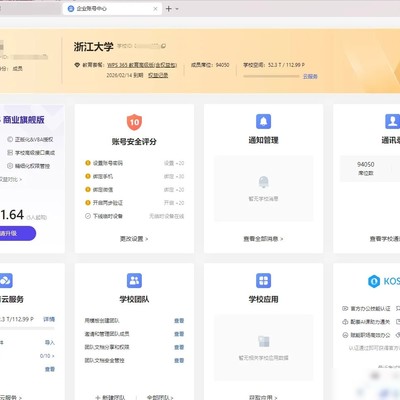Viewport: 400px width, 400px height.
Task: Click the diamond icon beside 教育套餐
Action: pos(77,65)
